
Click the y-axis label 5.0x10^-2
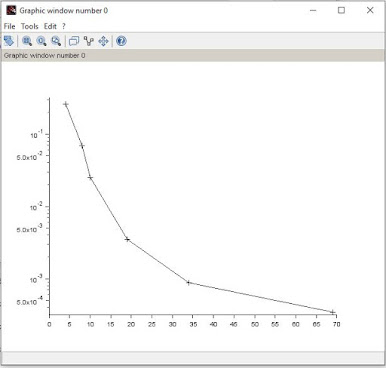point(29,156)
